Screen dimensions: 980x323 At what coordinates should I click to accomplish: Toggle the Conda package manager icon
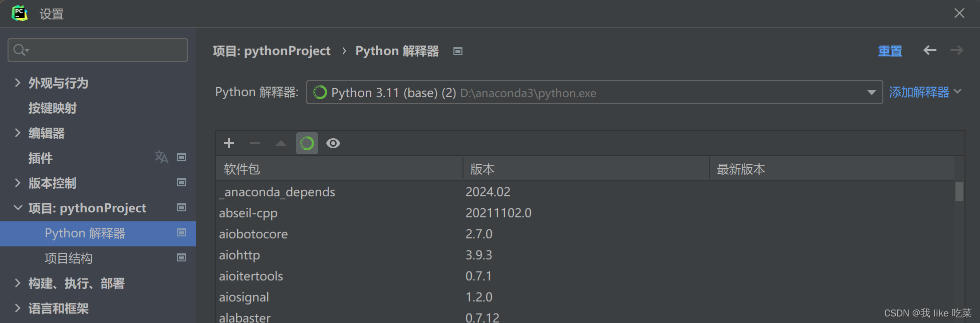(307, 143)
